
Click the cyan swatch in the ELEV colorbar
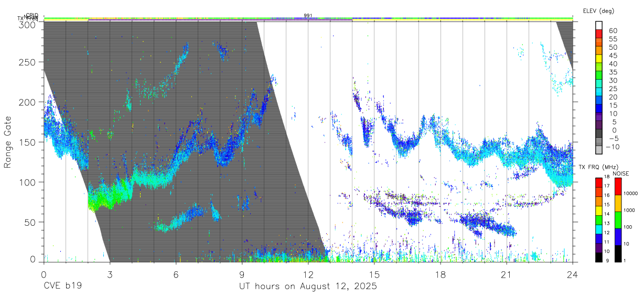point(599,92)
